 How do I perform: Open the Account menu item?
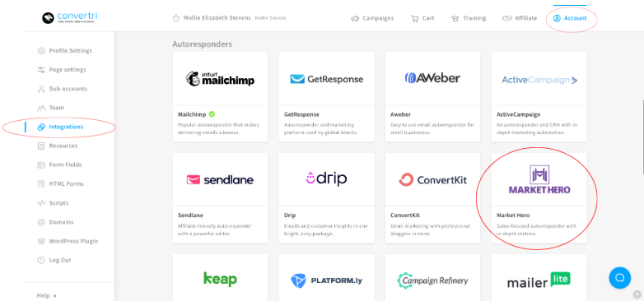coord(570,18)
